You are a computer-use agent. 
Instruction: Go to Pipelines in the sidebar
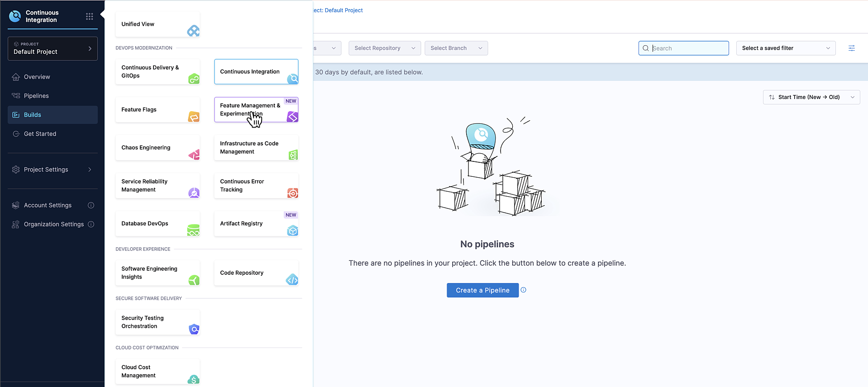36,96
